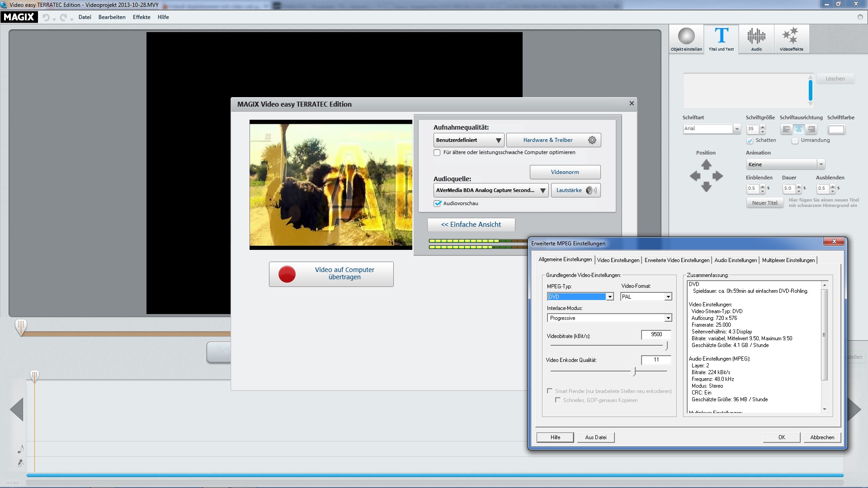The image size is (868, 488).
Task: Enable optimization for older computers checkbox
Action: tap(437, 153)
